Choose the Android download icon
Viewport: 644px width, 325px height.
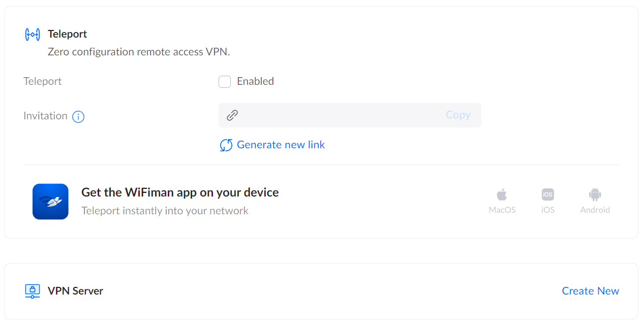coord(595,194)
